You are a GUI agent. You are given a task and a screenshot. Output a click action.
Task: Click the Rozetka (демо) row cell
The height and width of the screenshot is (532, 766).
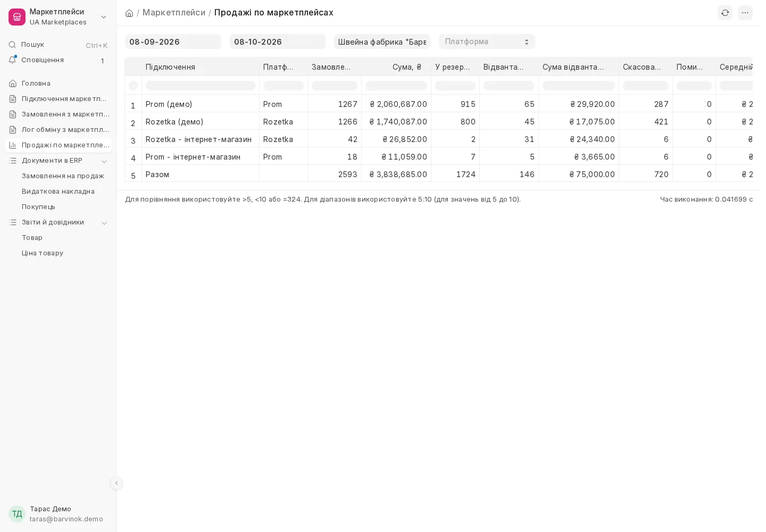[201, 122]
